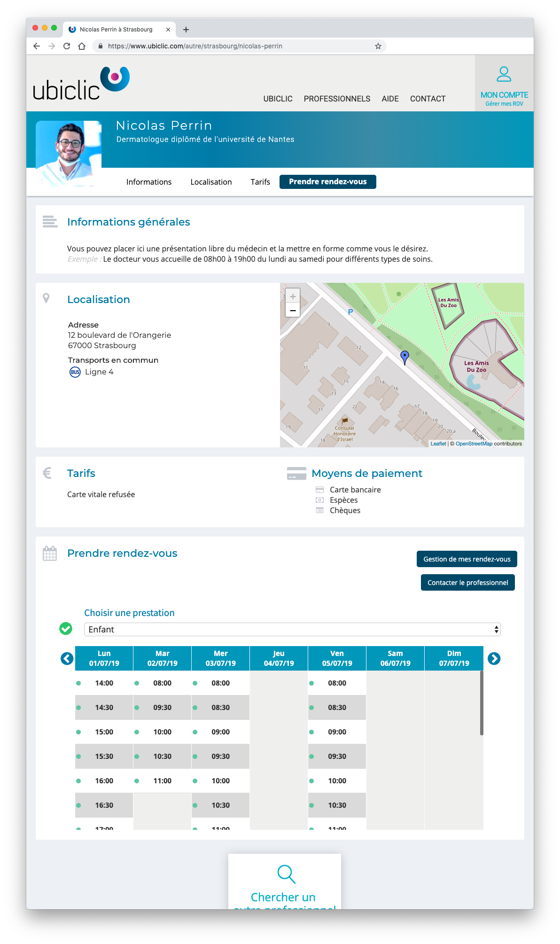This screenshot has height=944, width=560.
Task: Jump to the Tarifs section tab
Action: (x=260, y=182)
